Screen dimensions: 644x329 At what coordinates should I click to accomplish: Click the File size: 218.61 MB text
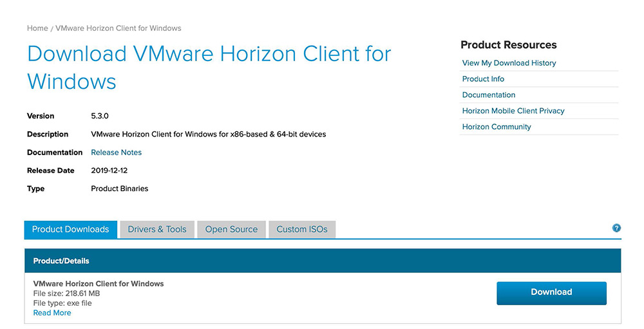pyautogui.click(x=66, y=293)
